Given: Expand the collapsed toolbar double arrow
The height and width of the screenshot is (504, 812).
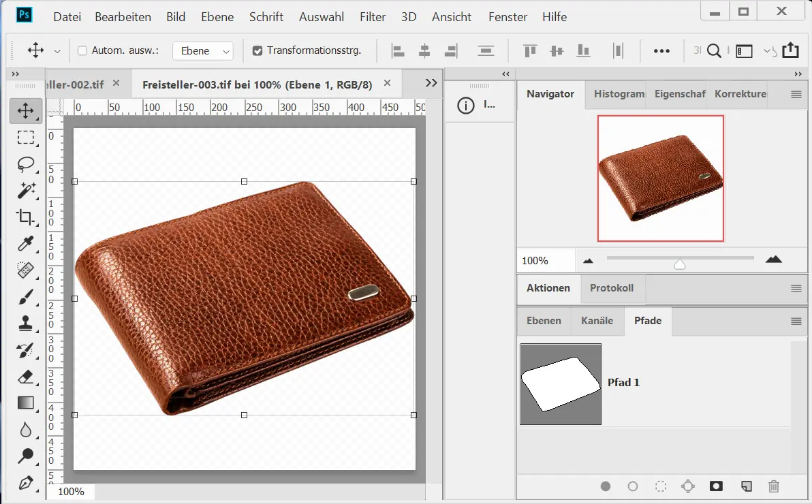Looking at the screenshot, I should click(16, 74).
